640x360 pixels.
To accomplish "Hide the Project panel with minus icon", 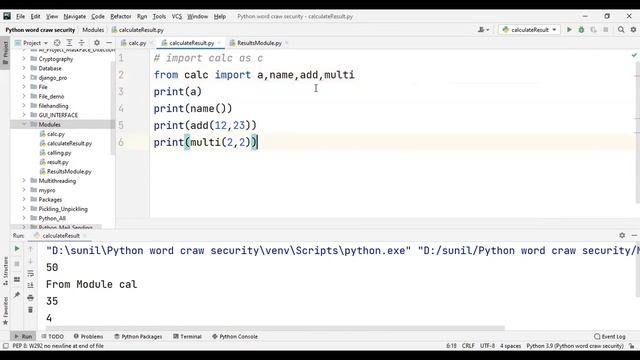I will pos(109,43).
